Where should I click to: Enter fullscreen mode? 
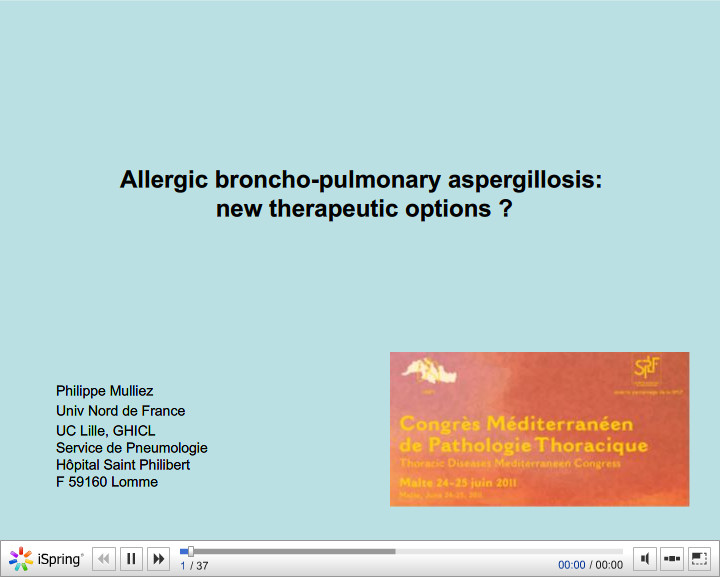click(x=699, y=559)
